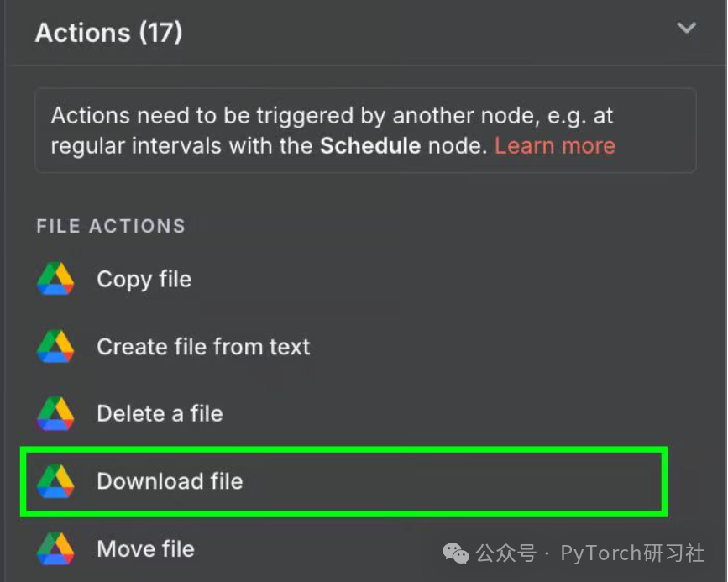Click the Drive icon in the Download file row
This screenshot has height=582, width=728.
pos(55,481)
